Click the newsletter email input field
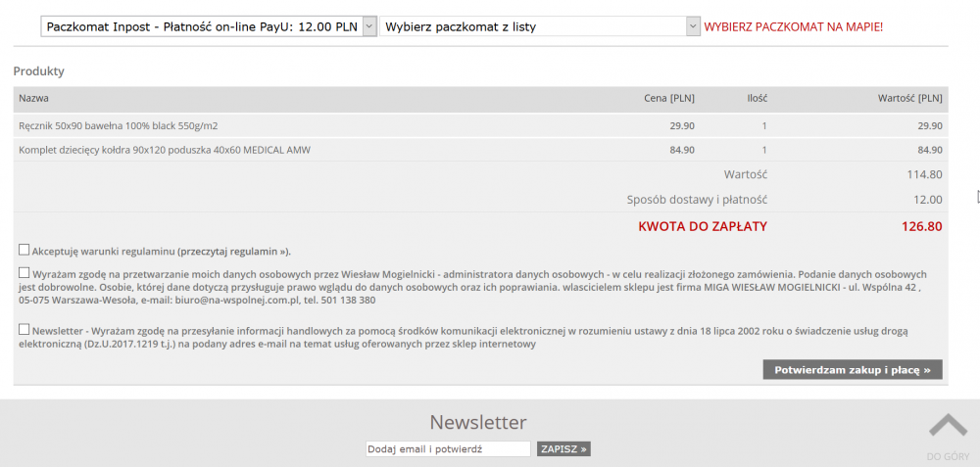980x467 pixels. [448, 449]
